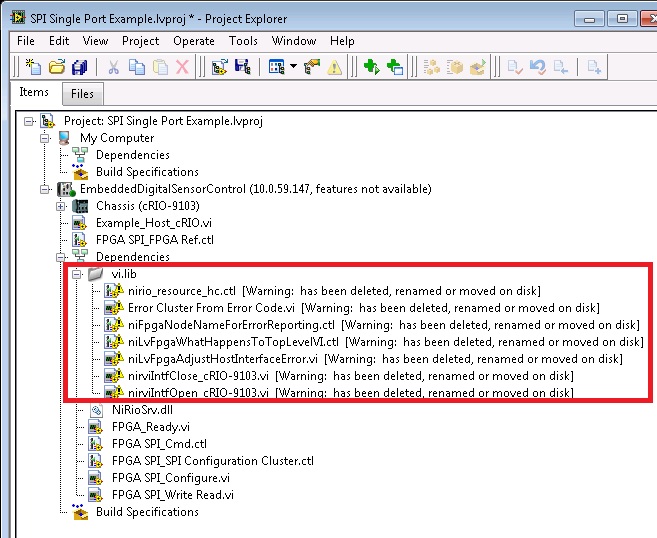Viewport: 657px width, 538px height.
Task: Click the Chassis hardware icon
Action: click(80, 206)
